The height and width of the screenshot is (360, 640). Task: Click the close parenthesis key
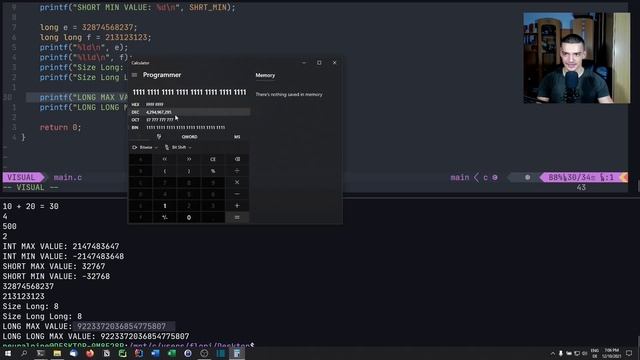[x=189, y=171]
